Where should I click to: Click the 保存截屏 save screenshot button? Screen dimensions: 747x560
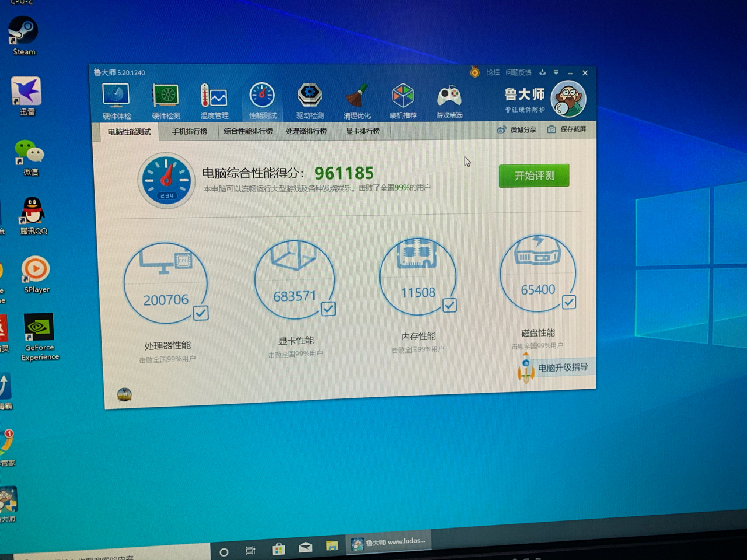click(x=567, y=129)
